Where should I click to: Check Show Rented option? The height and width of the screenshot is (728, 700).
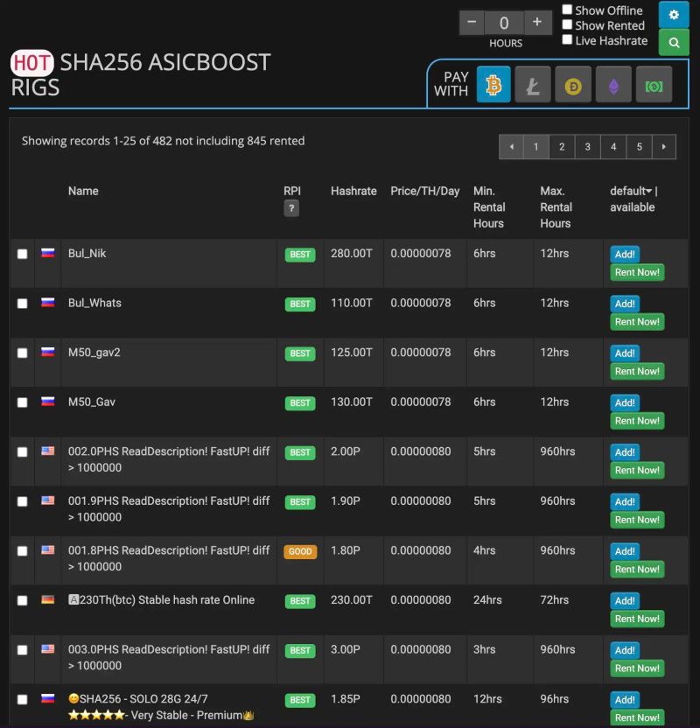pyautogui.click(x=568, y=24)
